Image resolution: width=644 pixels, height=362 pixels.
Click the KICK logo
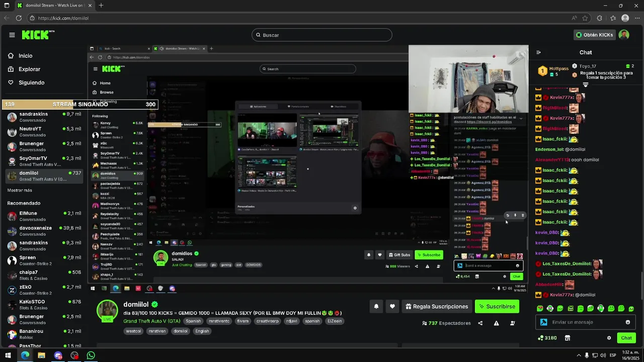coord(38,35)
